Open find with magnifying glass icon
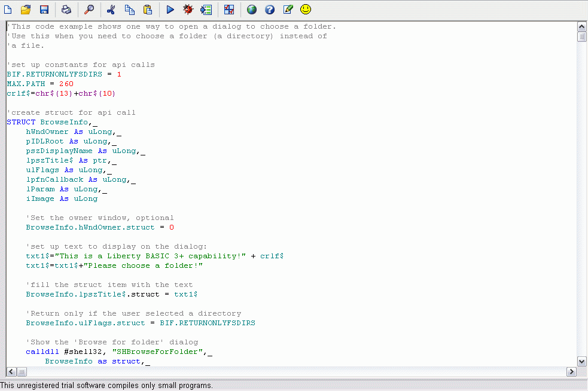 pos(89,10)
